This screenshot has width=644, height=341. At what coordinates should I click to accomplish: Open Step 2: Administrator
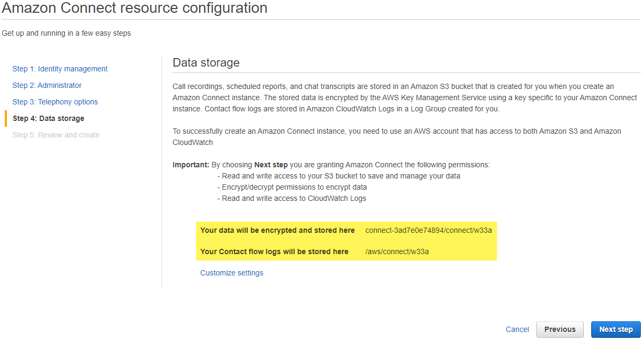[47, 85]
